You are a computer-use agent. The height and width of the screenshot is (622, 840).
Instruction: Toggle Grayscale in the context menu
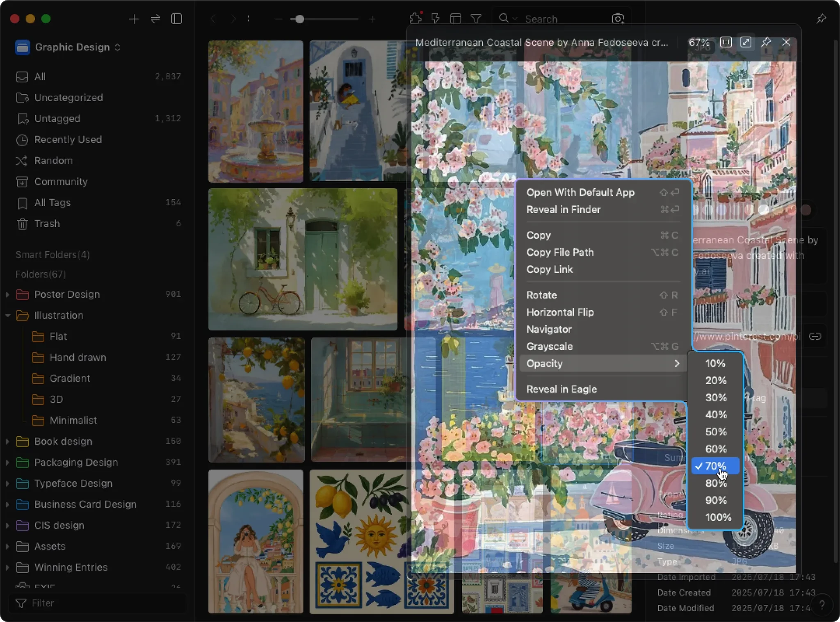tap(603, 346)
